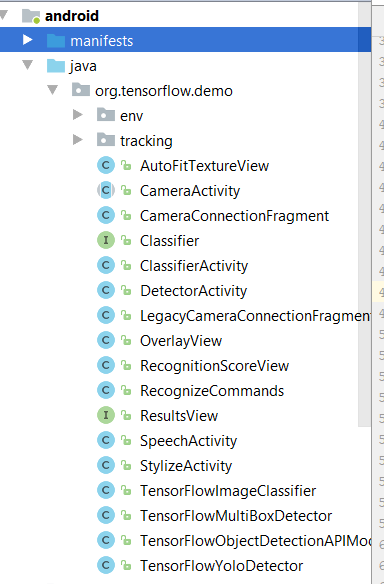Click the interface icon next to ResultsView
This screenshot has width=384, height=584.
click(106, 415)
